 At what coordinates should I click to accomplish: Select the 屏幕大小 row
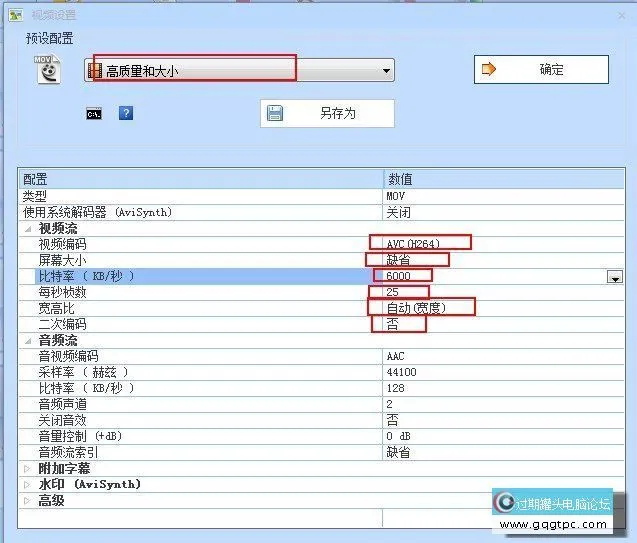[321, 260]
